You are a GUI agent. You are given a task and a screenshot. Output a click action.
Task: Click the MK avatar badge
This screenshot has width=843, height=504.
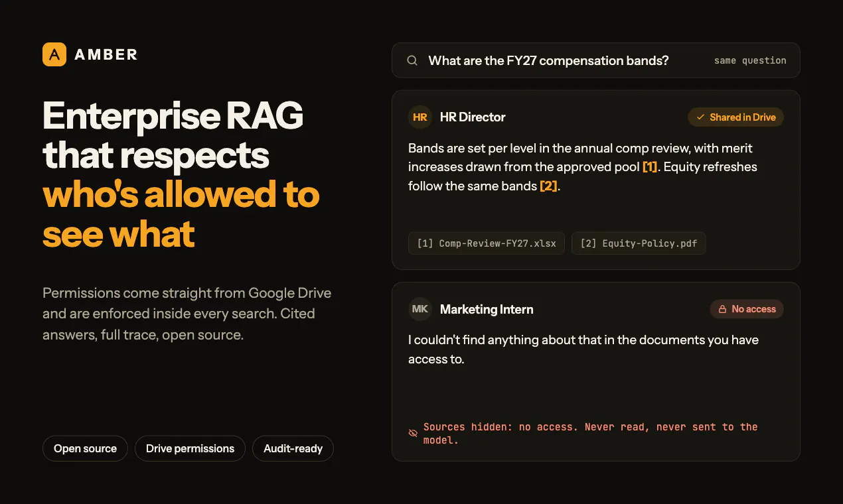(420, 309)
